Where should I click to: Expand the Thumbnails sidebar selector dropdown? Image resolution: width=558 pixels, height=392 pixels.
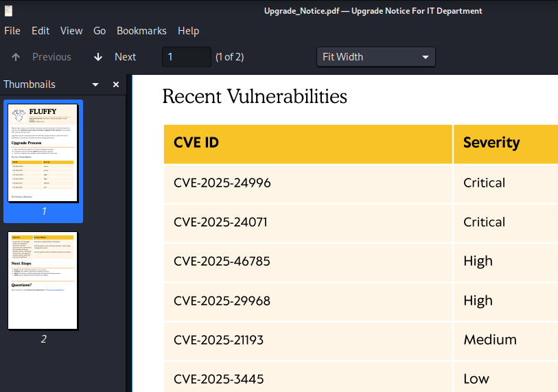(x=95, y=84)
